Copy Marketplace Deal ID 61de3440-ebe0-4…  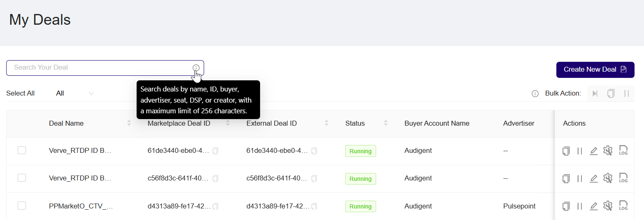[x=216, y=151]
